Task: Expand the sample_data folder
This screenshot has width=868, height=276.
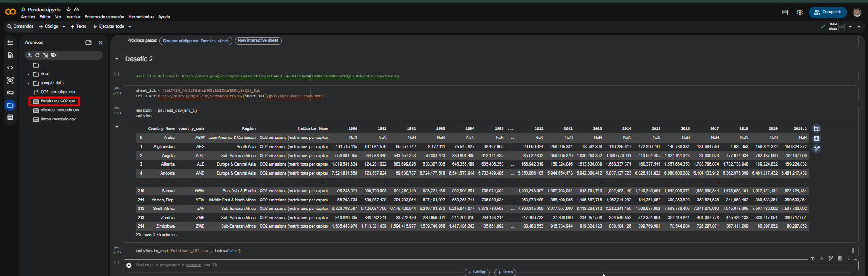Action: 28,83
